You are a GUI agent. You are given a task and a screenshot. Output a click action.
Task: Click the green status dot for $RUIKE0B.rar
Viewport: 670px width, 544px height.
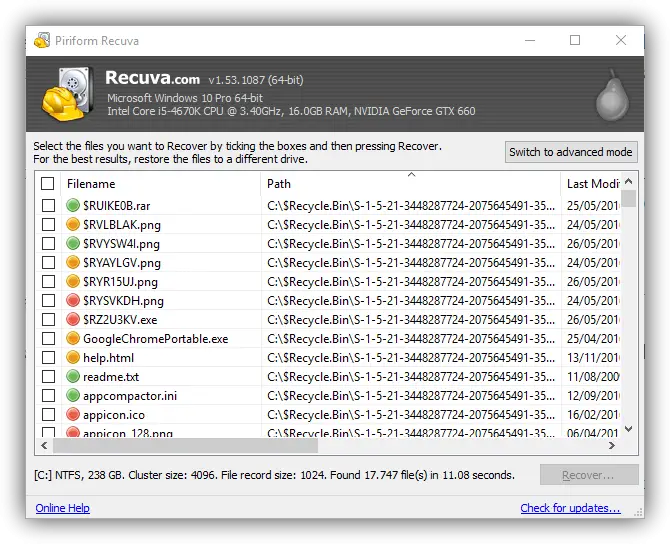tap(73, 206)
